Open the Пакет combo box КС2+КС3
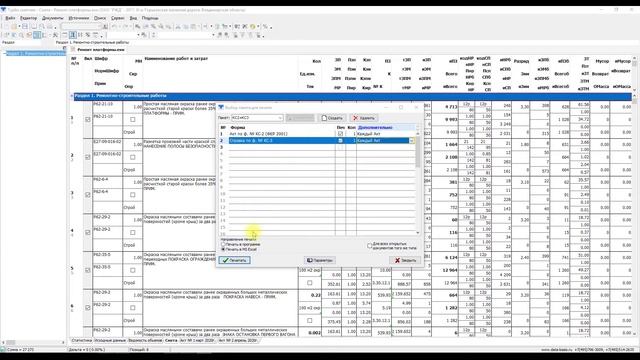 tap(257, 118)
